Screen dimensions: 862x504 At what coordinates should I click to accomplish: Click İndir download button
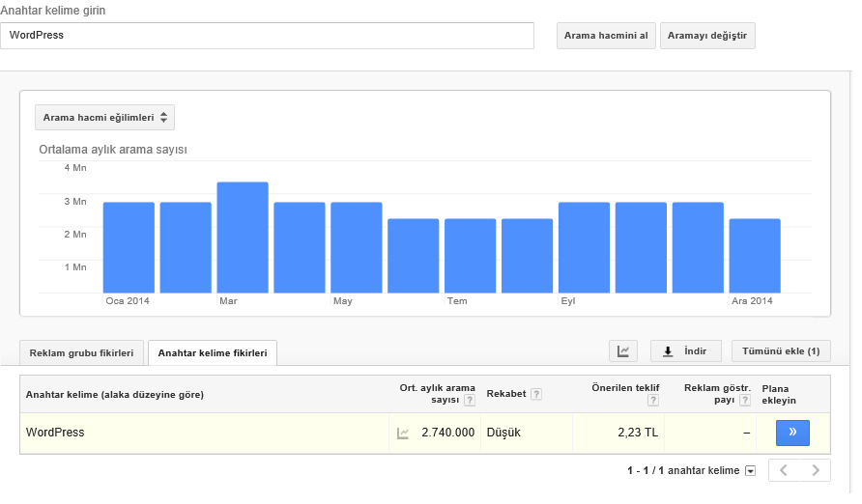point(685,351)
